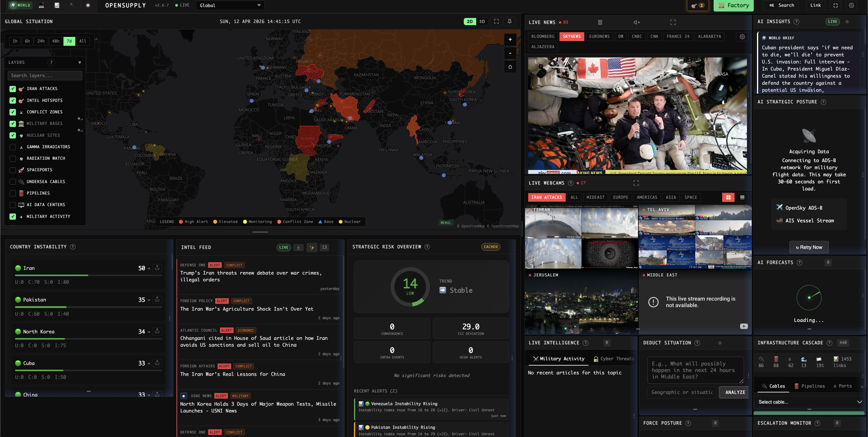This screenshot has width=868, height=437.
Task: Collapse the Layers panel arrow
Action: pos(79,63)
